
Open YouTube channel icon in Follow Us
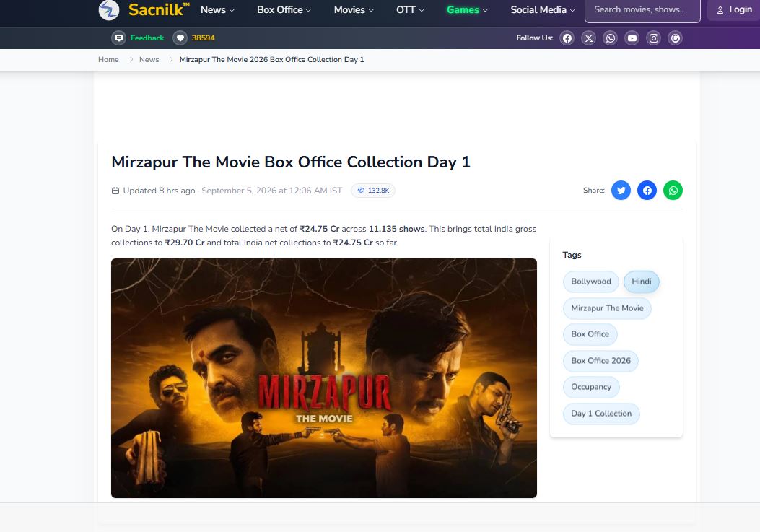pyautogui.click(x=632, y=38)
